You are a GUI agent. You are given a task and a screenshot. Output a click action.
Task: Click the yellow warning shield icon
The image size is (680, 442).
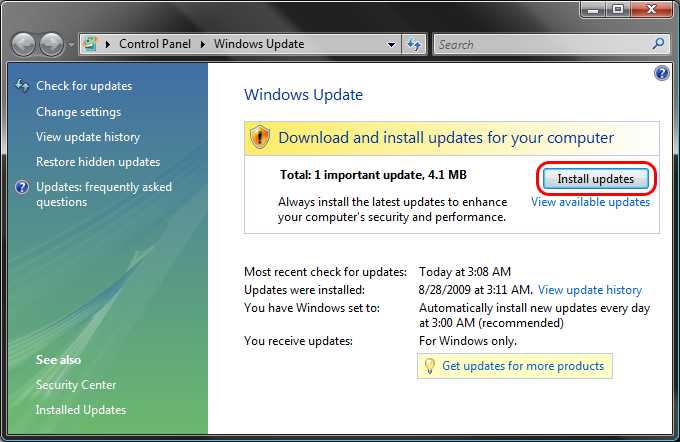coord(260,137)
